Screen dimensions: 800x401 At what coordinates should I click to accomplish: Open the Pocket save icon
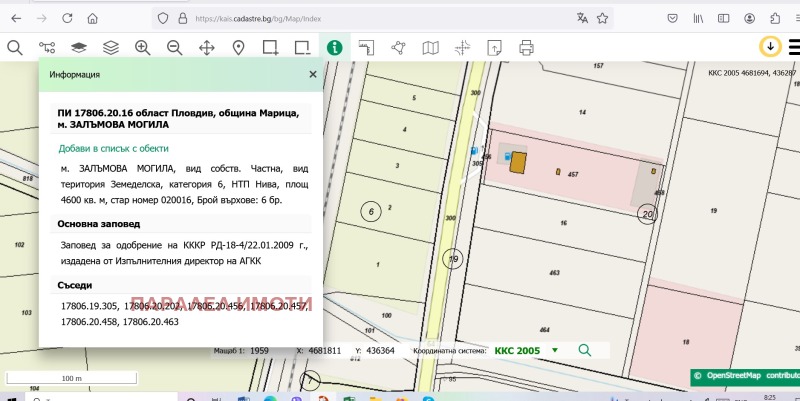coord(672,18)
